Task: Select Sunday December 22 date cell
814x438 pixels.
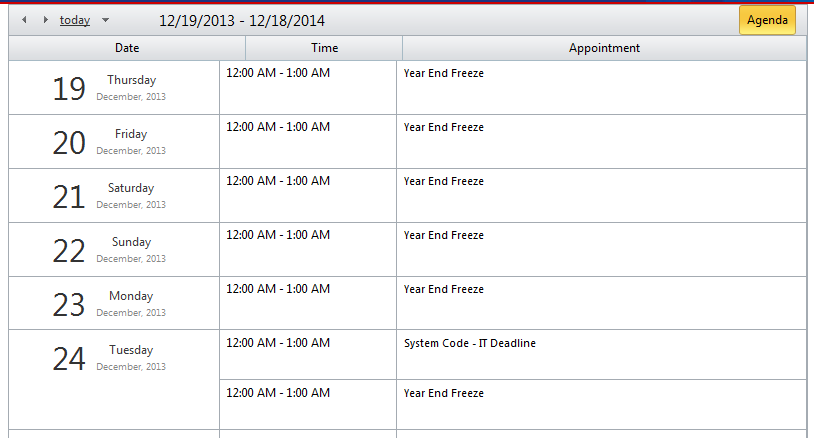Action: pos(113,250)
